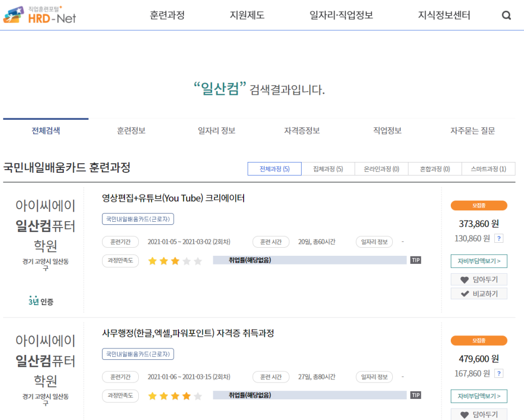Open 일자리·직업정보 menu

(341, 15)
